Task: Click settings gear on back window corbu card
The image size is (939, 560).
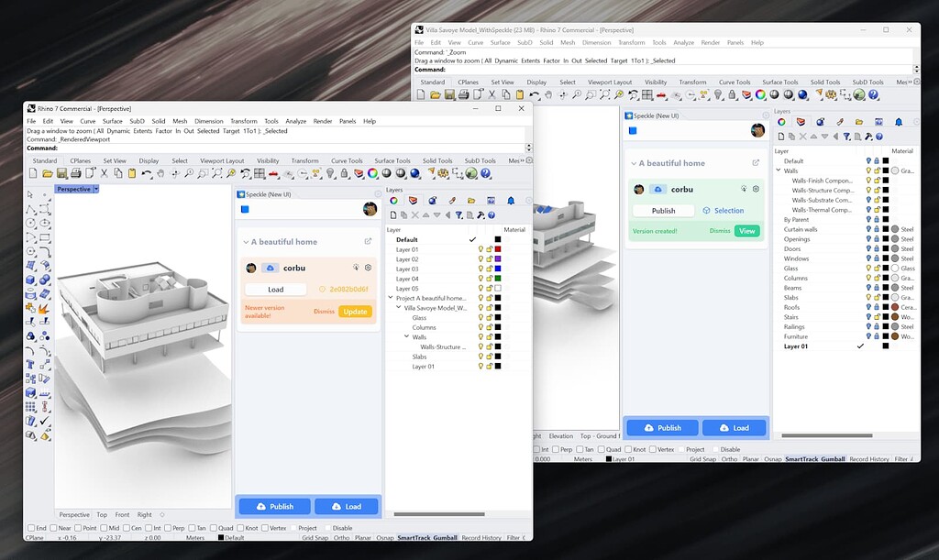Action: [756, 189]
